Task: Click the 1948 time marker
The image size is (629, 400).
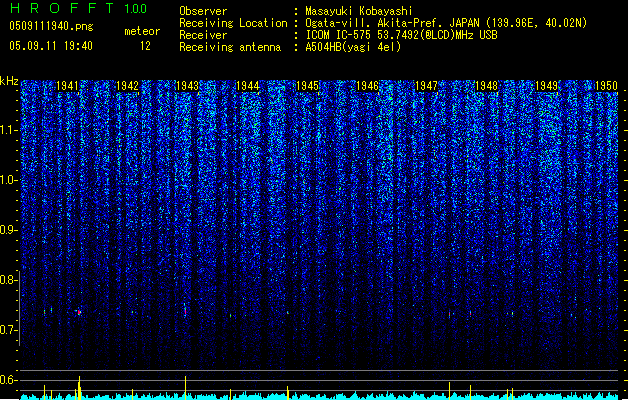Action: 486,86
